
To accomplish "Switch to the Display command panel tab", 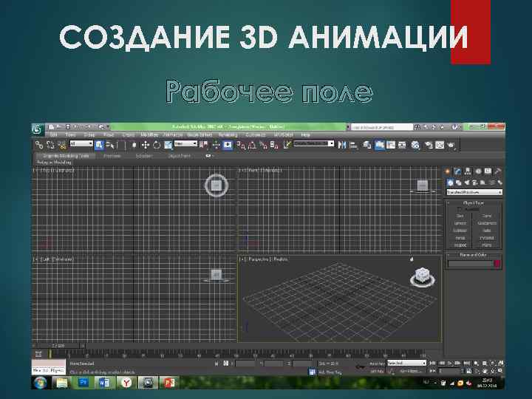I will [488, 171].
